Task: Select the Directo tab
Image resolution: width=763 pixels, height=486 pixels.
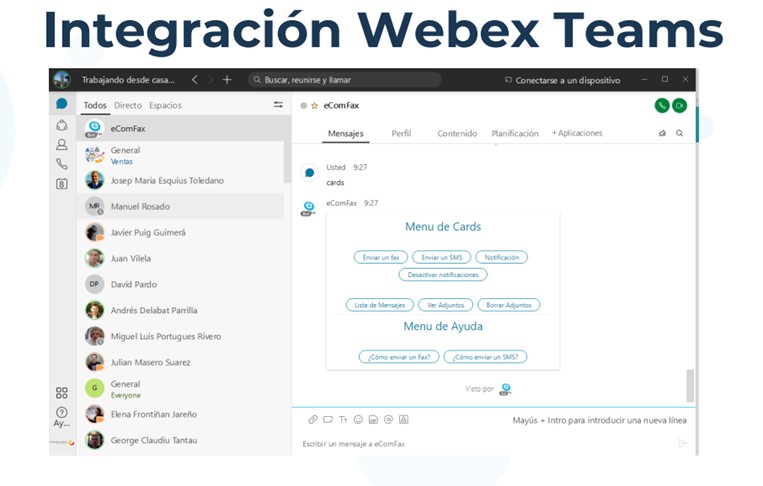Action: tap(128, 105)
